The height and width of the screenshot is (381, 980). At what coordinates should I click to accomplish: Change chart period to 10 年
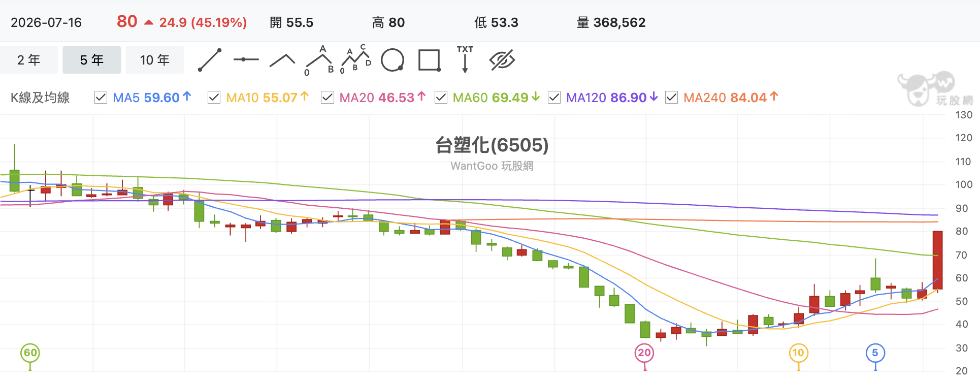155,60
